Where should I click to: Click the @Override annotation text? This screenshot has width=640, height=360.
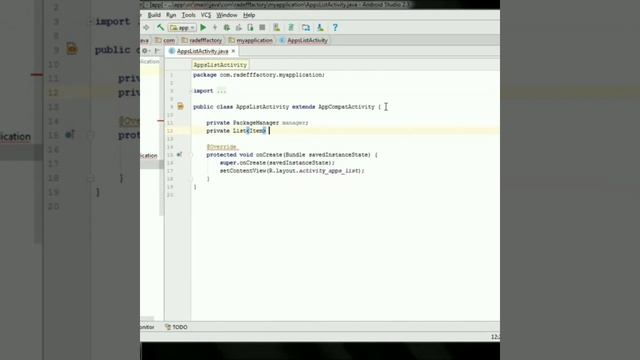[222, 147]
